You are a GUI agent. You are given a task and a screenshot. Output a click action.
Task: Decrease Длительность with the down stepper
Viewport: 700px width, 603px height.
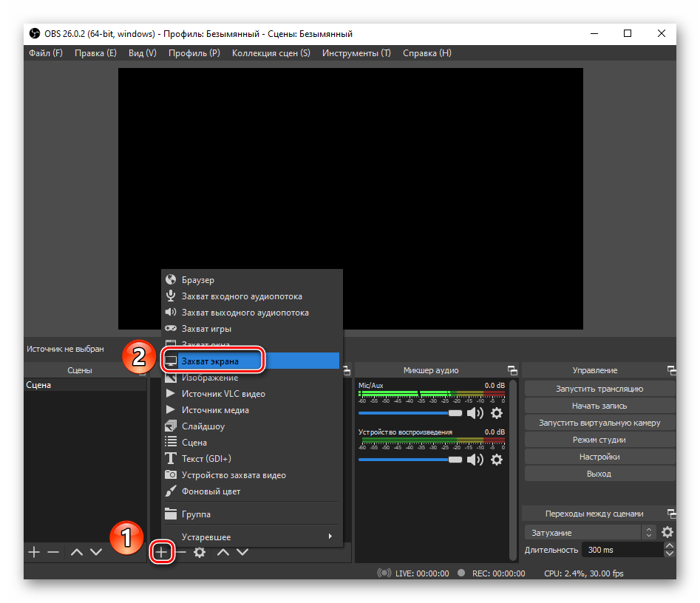669,554
